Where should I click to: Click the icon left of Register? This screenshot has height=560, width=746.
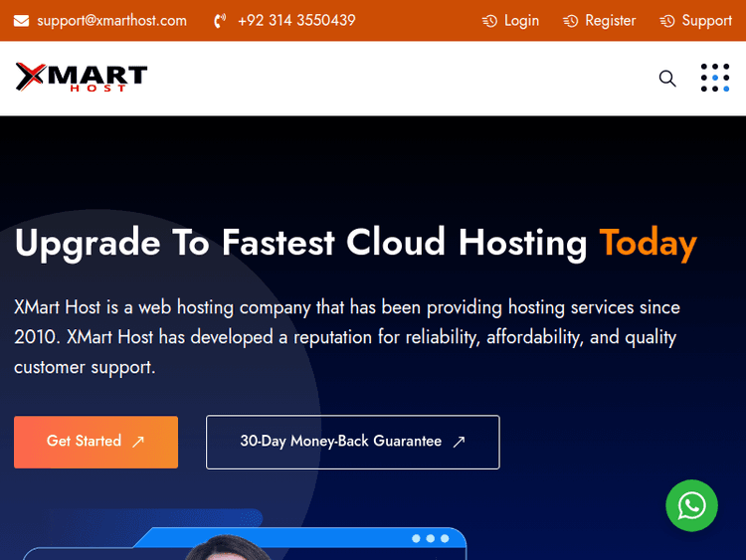[x=570, y=21]
